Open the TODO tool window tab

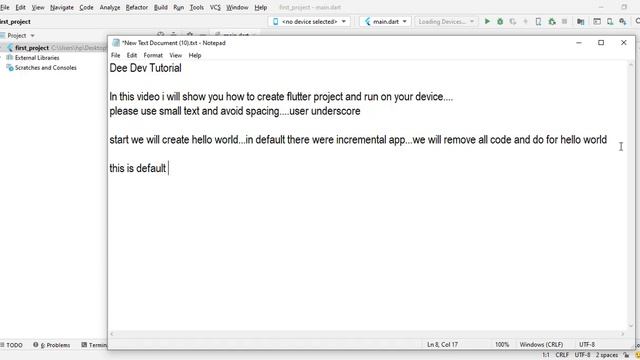(x=11, y=345)
